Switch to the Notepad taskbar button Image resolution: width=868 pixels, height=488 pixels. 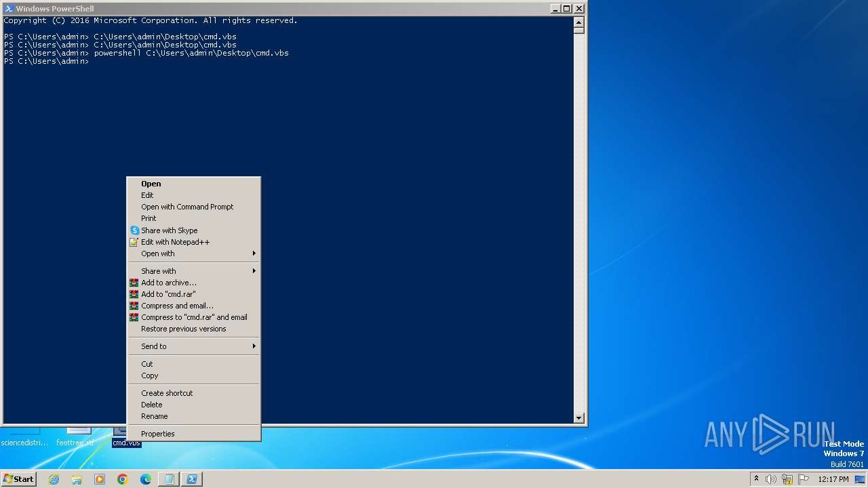pos(169,479)
